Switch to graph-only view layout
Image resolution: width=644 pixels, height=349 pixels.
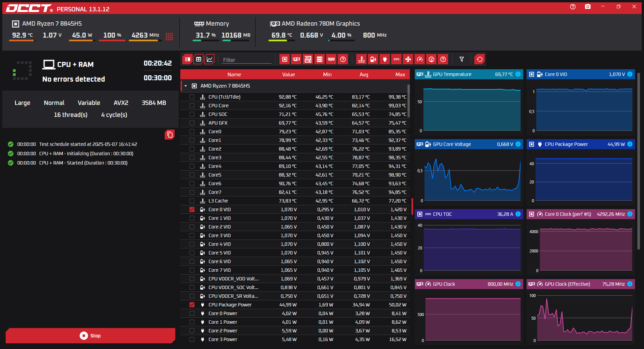click(210, 59)
